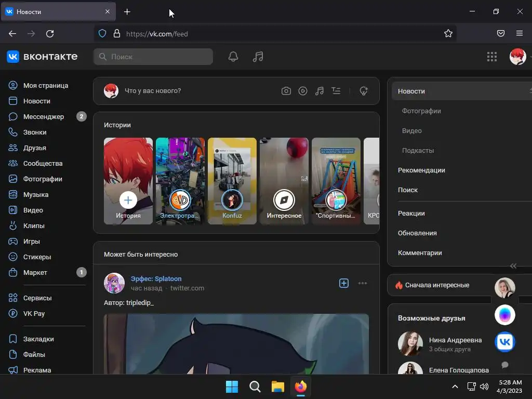
Task: Open Елена Голощапова suggested friend
Action: tap(459, 370)
